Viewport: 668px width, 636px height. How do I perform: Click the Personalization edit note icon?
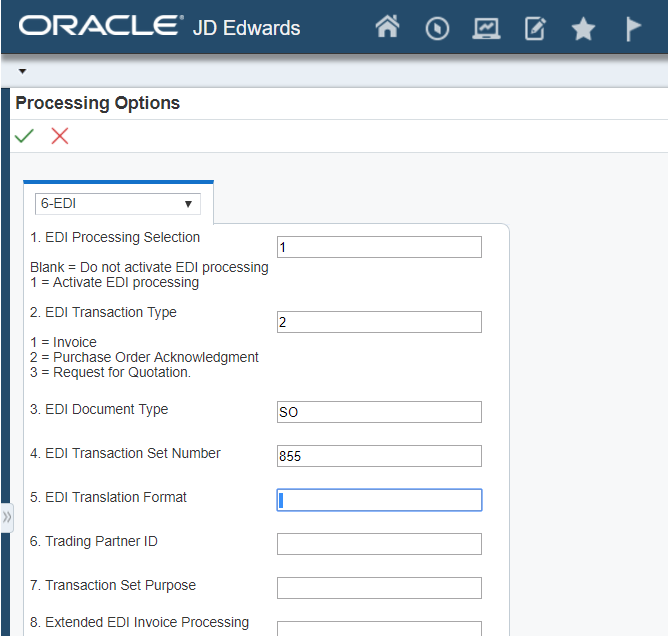pos(535,29)
